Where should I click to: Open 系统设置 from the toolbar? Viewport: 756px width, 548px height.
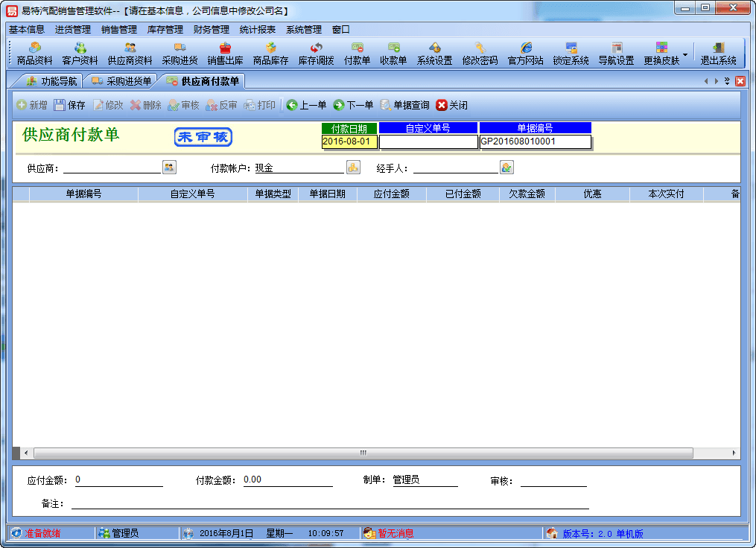pos(434,54)
